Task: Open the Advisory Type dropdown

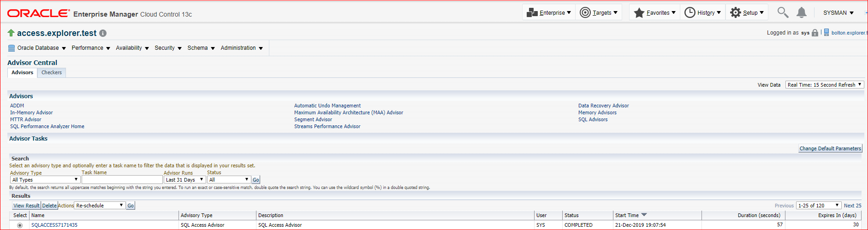Action: (x=45, y=180)
